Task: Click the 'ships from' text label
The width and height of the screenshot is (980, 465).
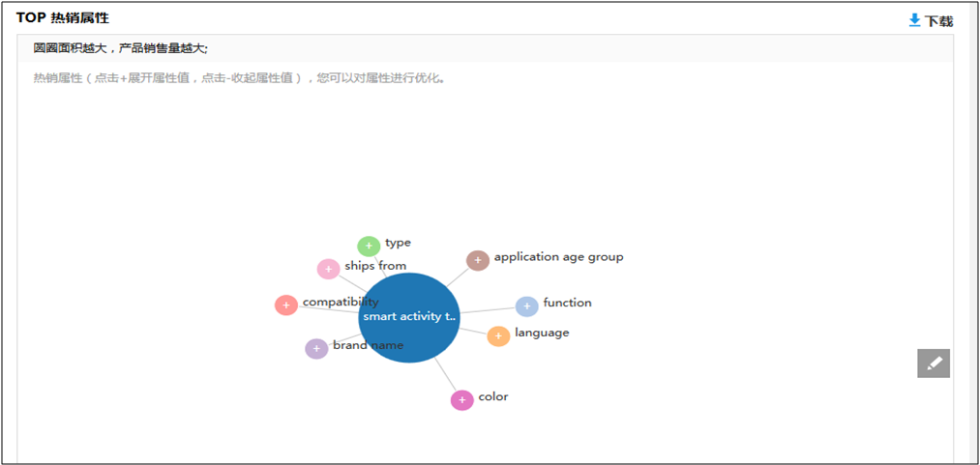Action: (375, 266)
